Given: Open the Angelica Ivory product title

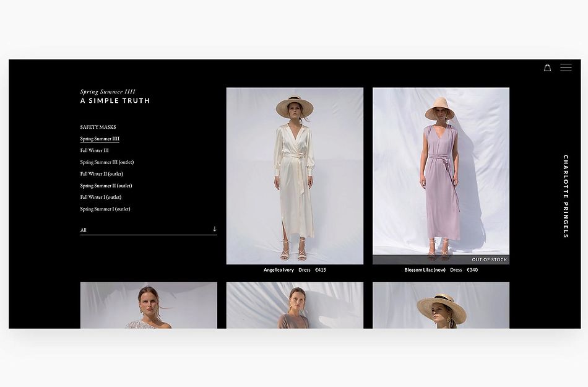Looking at the screenshot, I should click(279, 270).
